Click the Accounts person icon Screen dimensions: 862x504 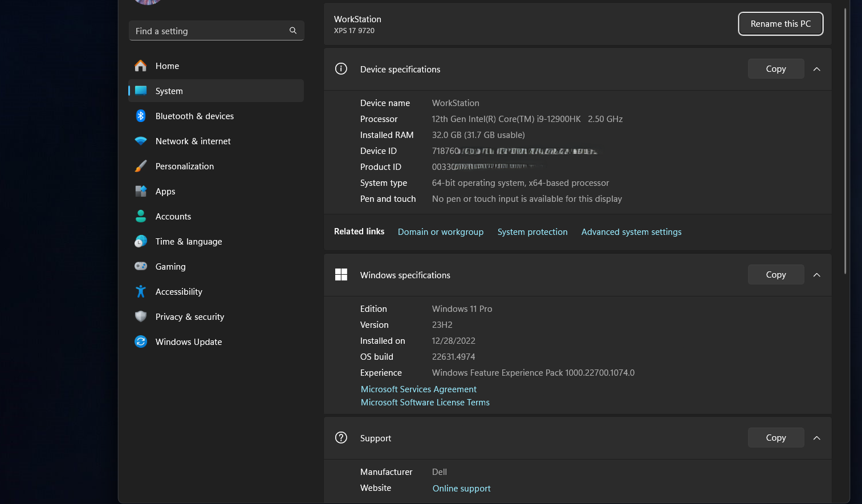coord(141,216)
